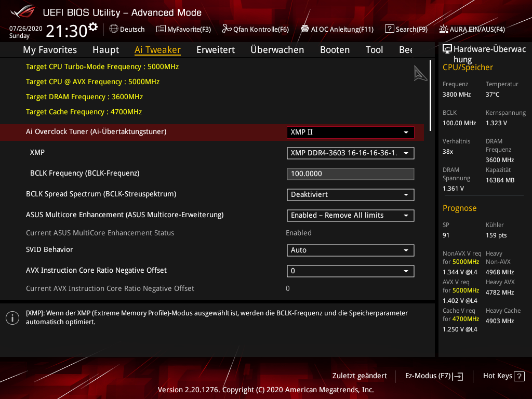The height and width of the screenshot is (399, 532).
Task: Open Qfan Kontrolle fan icon
Action: [227, 29]
